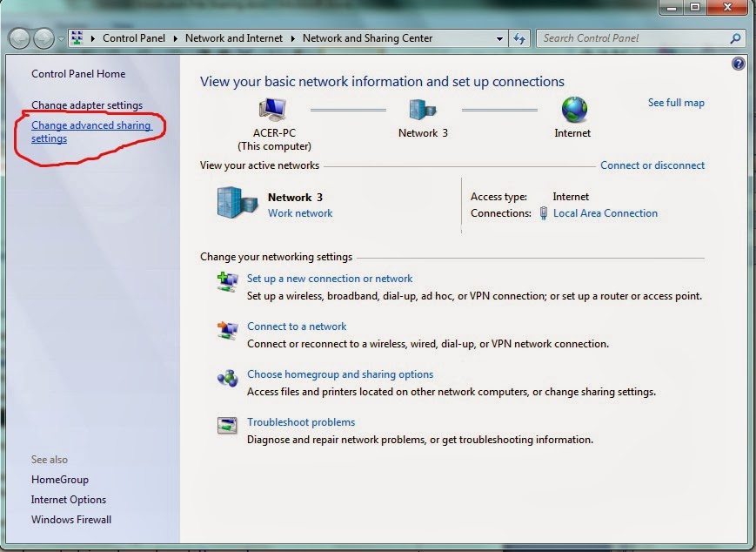
Task: Open the address bar history dropdown
Action: tap(500, 38)
